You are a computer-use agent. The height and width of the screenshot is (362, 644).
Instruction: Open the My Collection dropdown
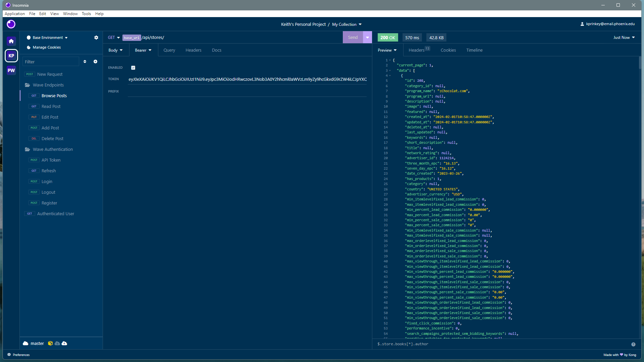(x=347, y=24)
